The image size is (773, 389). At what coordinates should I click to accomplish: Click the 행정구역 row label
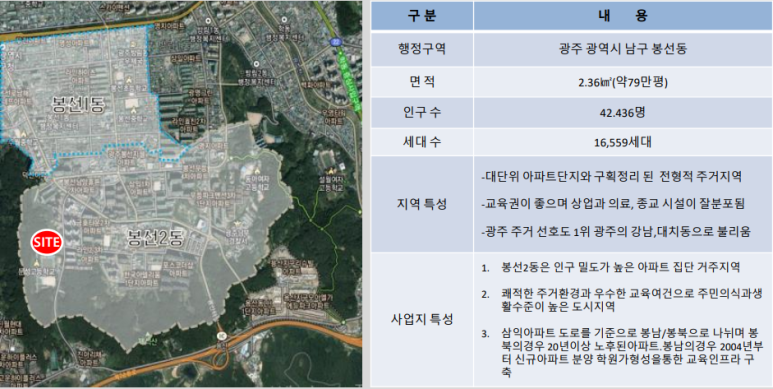(x=422, y=49)
